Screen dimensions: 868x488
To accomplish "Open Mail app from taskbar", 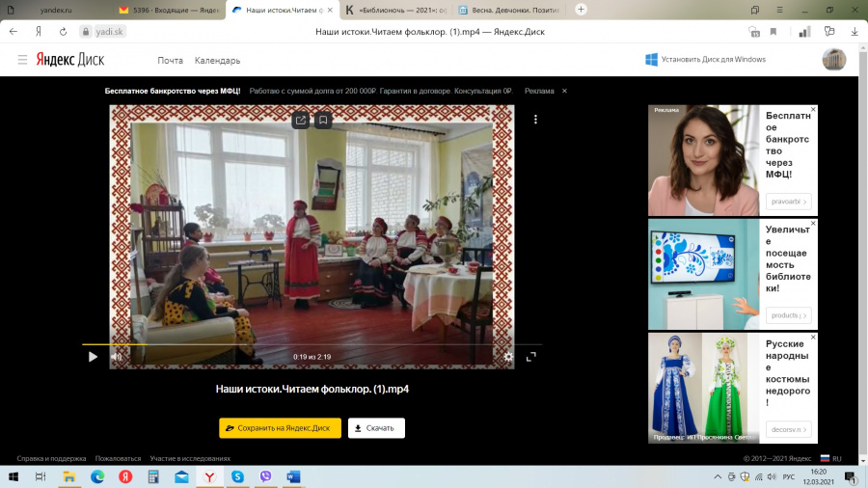I will pyautogui.click(x=181, y=476).
